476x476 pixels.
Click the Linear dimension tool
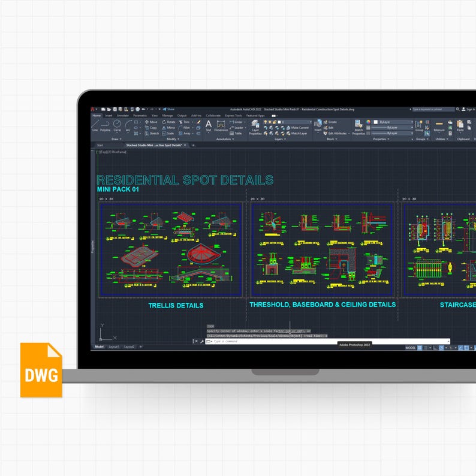coord(236,122)
